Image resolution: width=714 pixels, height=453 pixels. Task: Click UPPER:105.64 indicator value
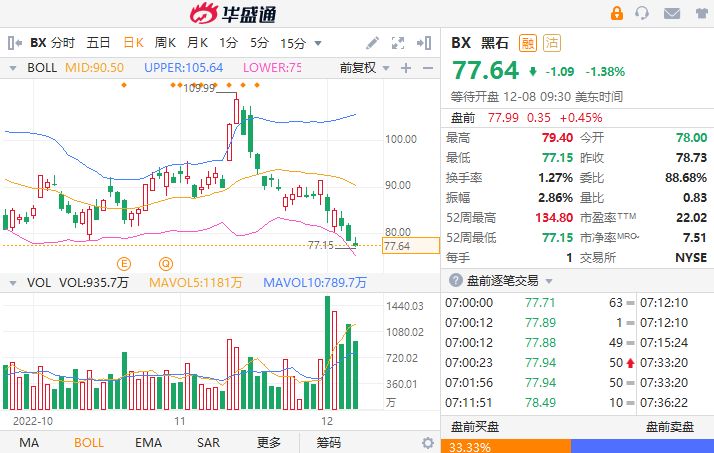(184, 68)
